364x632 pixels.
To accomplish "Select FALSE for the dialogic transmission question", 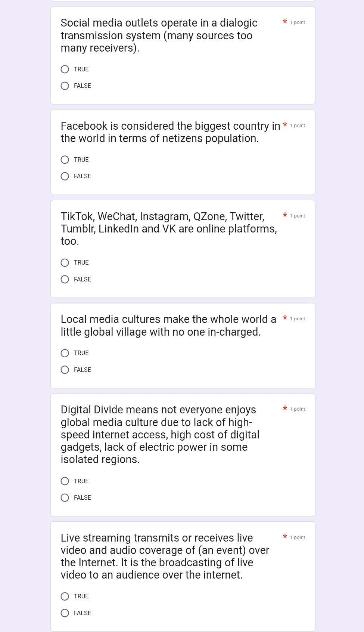I will pyautogui.click(x=65, y=86).
